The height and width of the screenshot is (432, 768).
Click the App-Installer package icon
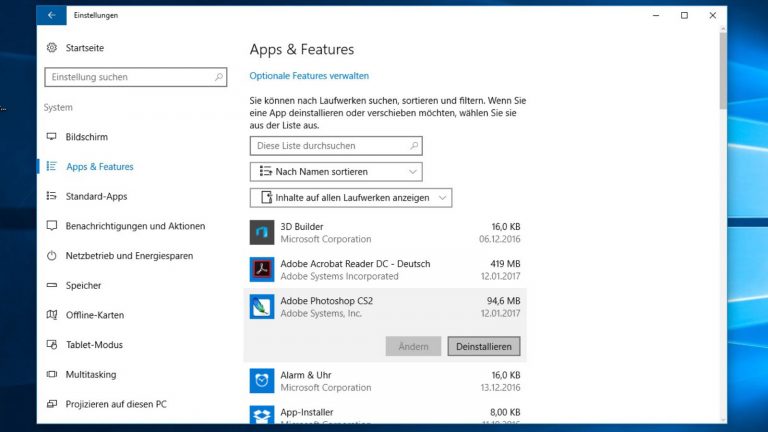point(262,415)
